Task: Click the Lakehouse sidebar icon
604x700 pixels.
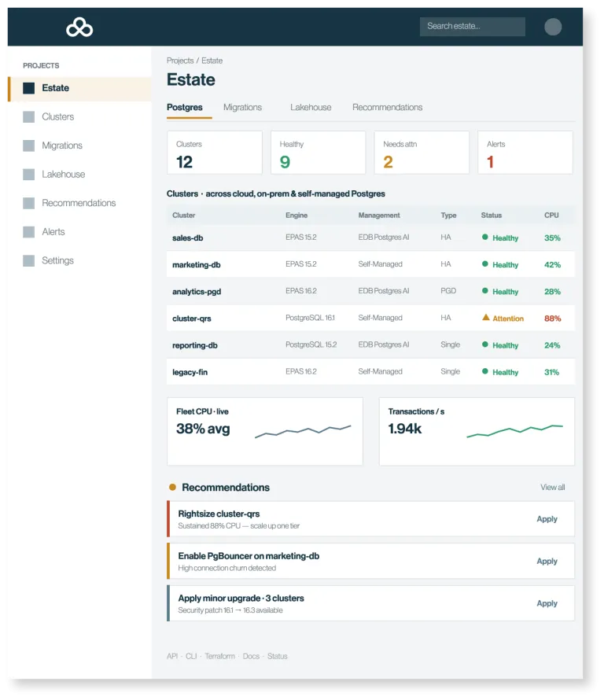Action: coord(28,175)
